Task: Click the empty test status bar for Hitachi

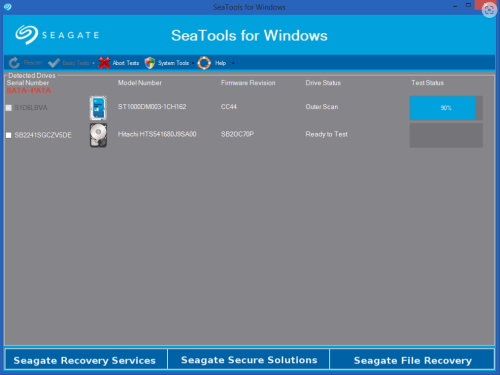Action: coord(446,135)
